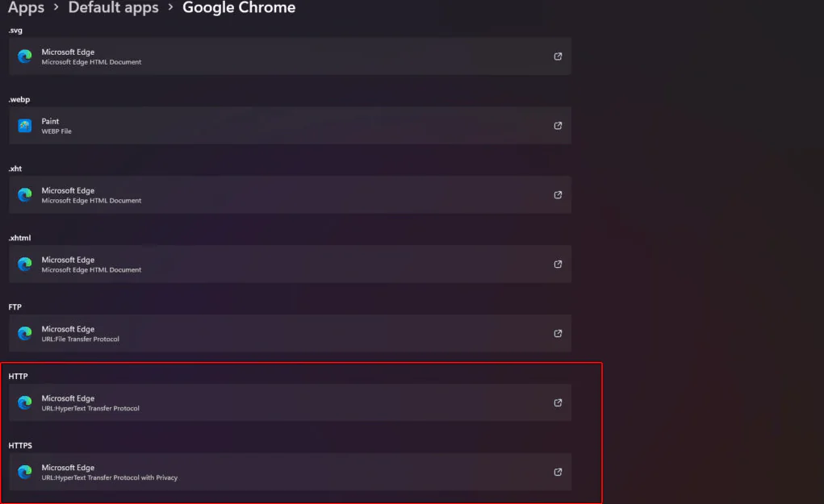Screen dimensions: 824x504
Task: Open the external-link icon for .xhtml
Action: tap(558, 264)
